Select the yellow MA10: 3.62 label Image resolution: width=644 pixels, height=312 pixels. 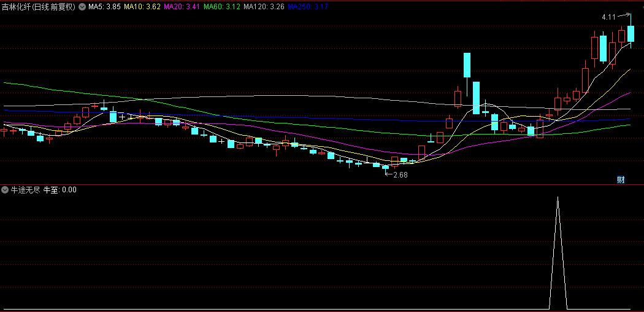(x=142, y=7)
